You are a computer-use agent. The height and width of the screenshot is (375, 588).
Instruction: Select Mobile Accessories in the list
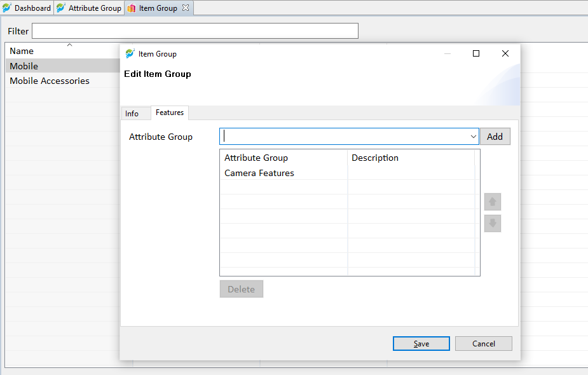(x=50, y=81)
